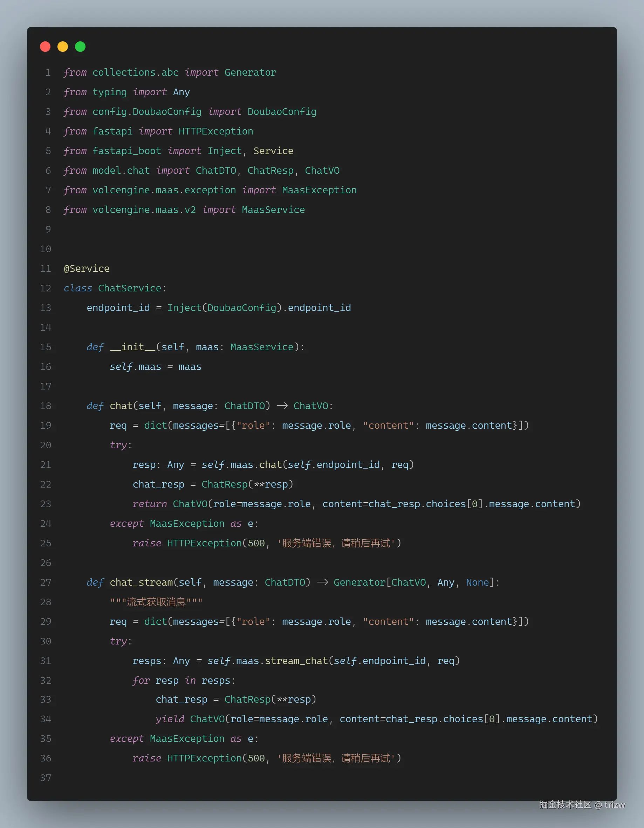Click class name 'ChatService' on line 12
644x828 pixels.
[x=130, y=289]
